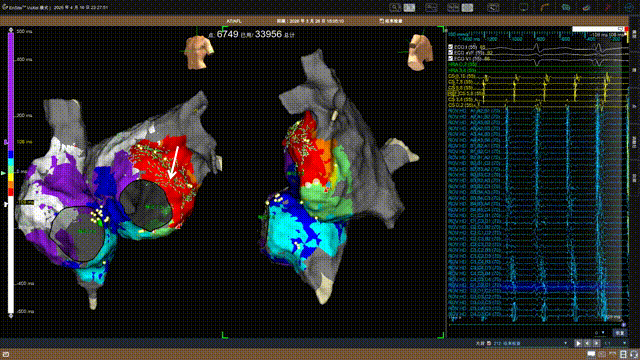Click the purple-to-red activation color bar
The height and width of the screenshot is (360, 640).
pos(11,114)
